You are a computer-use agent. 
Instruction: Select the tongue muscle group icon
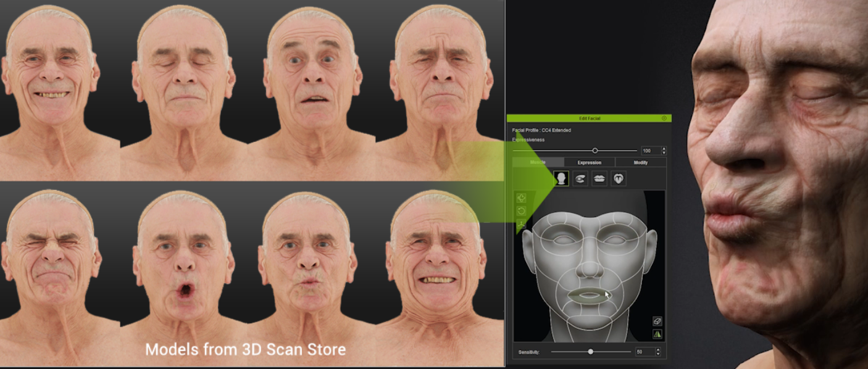point(619,178)
